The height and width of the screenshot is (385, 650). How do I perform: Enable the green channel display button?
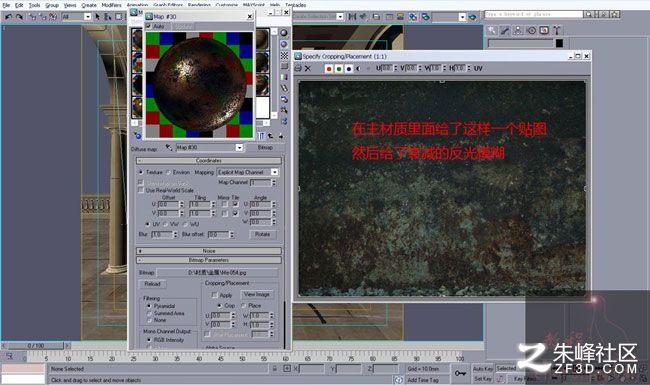tap(339, 69)
